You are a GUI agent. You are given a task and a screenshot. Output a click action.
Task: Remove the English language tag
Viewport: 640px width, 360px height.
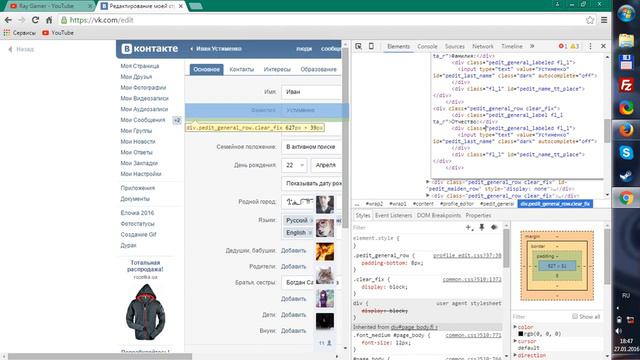(310, 233)
